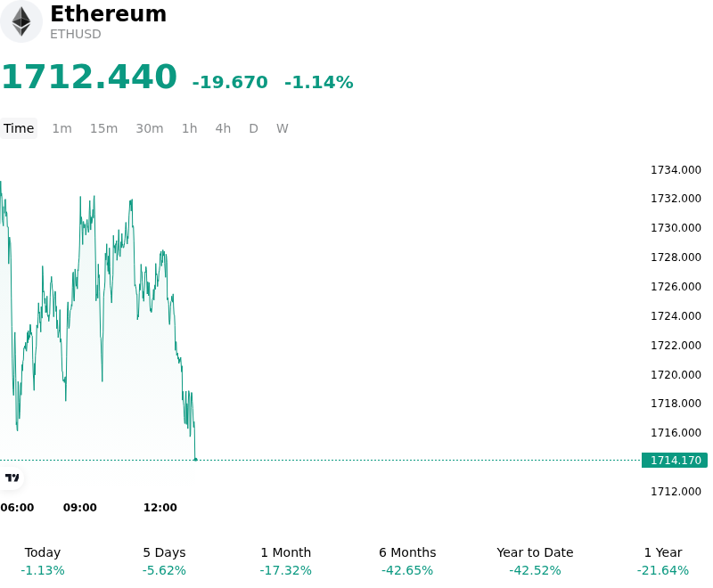Viewport: 713px width, 588px height.
Task: Click the Ethereum diamond logo icon
Action: click(x=20, y=21)
